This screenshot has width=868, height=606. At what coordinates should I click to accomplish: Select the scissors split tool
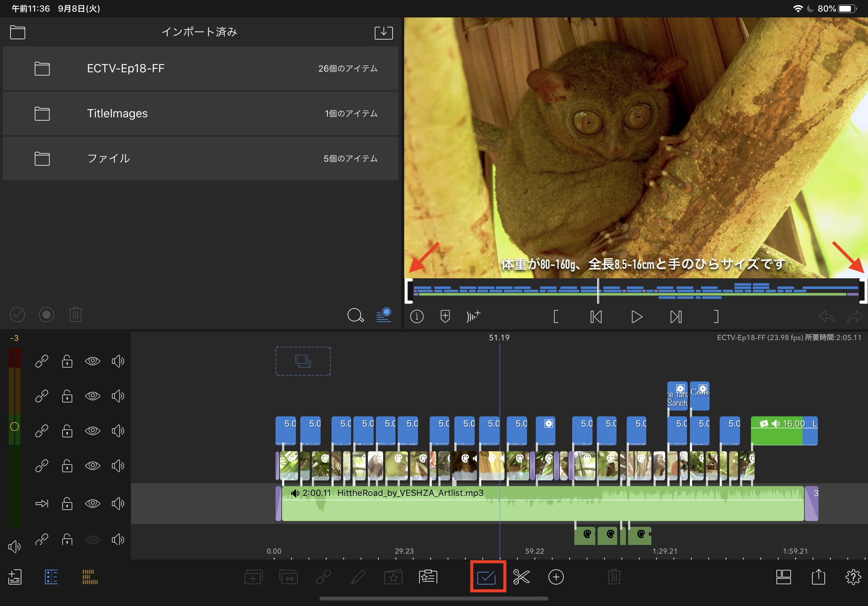[521, 577]
